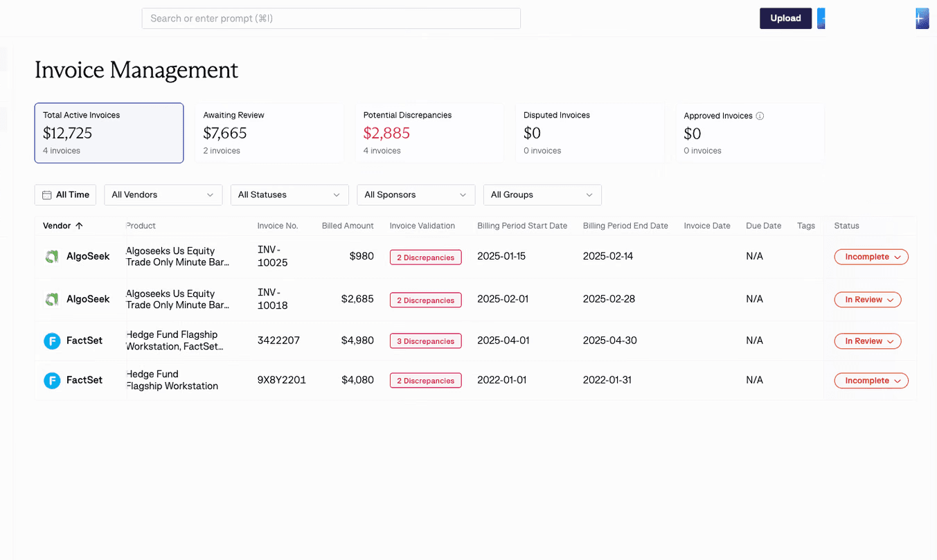Click the Product column header

click(x=141, y=226)
